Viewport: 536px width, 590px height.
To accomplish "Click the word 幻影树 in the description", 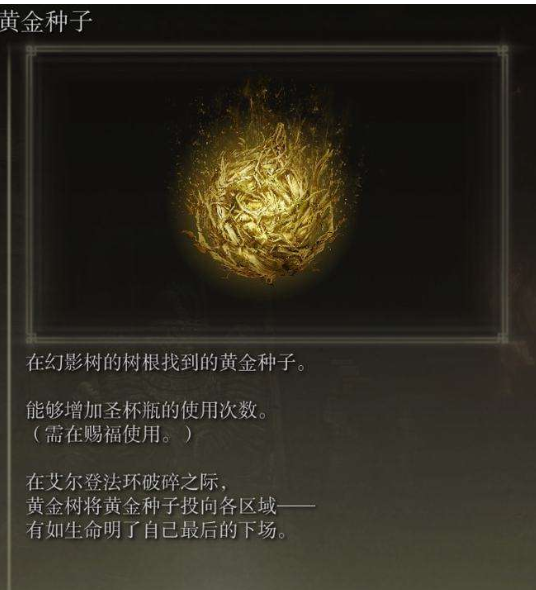I will click(74, 362).
